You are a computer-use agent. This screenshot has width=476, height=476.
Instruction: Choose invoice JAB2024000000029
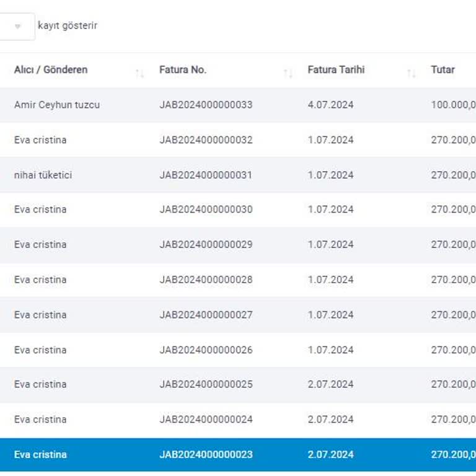(x=206, y=245)
